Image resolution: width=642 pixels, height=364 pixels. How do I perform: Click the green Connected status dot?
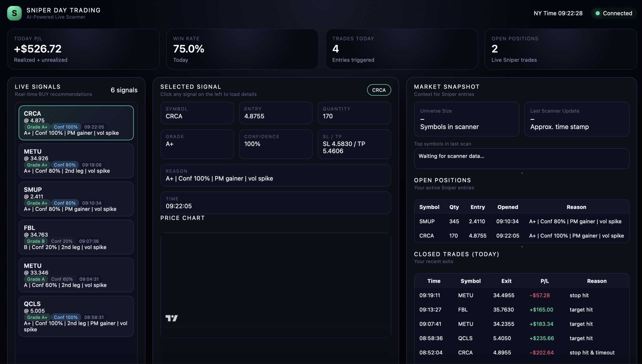click(598, 13)
